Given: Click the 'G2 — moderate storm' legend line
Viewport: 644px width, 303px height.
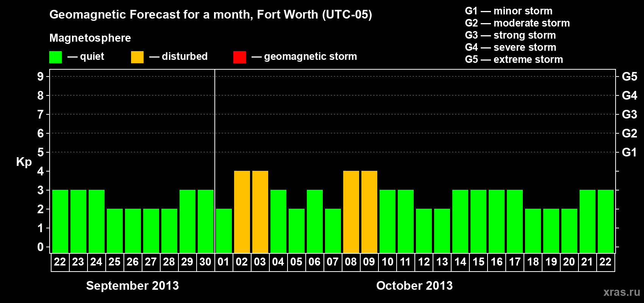Looking at the screenshot, I should [x=517, y=23].
